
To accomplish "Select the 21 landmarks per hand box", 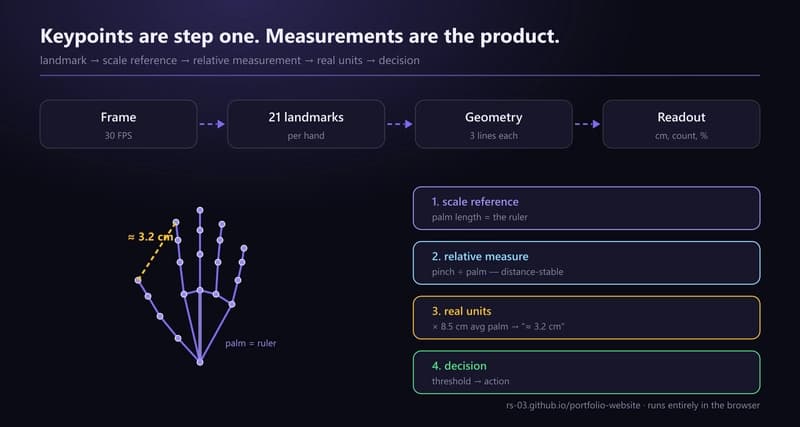I will click(306, 124).
